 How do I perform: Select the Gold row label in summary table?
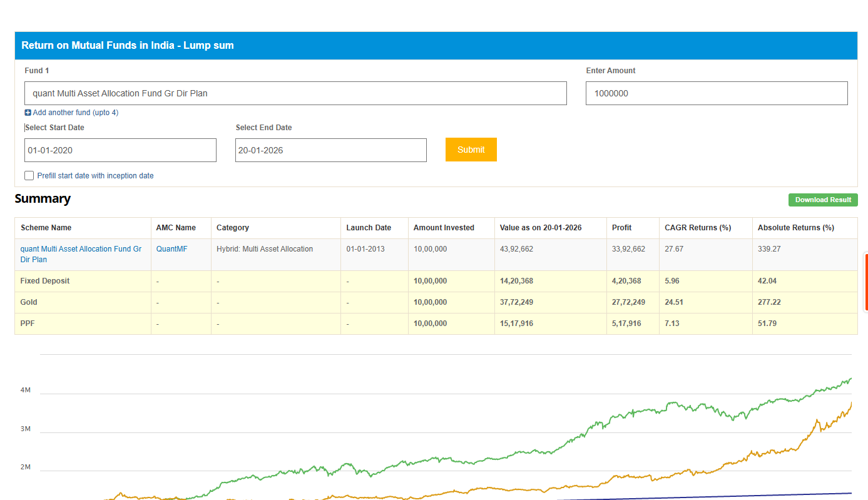point(29,302)
